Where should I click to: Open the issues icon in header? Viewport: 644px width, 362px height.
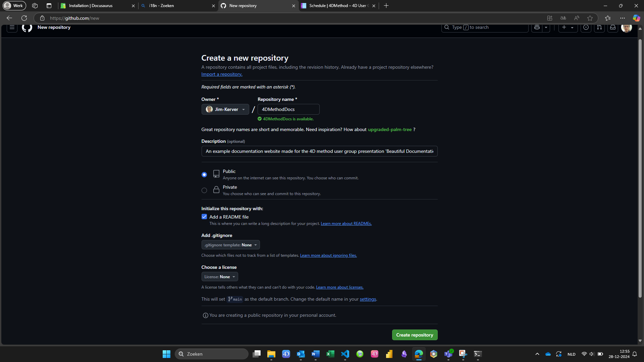click(586, 27)
